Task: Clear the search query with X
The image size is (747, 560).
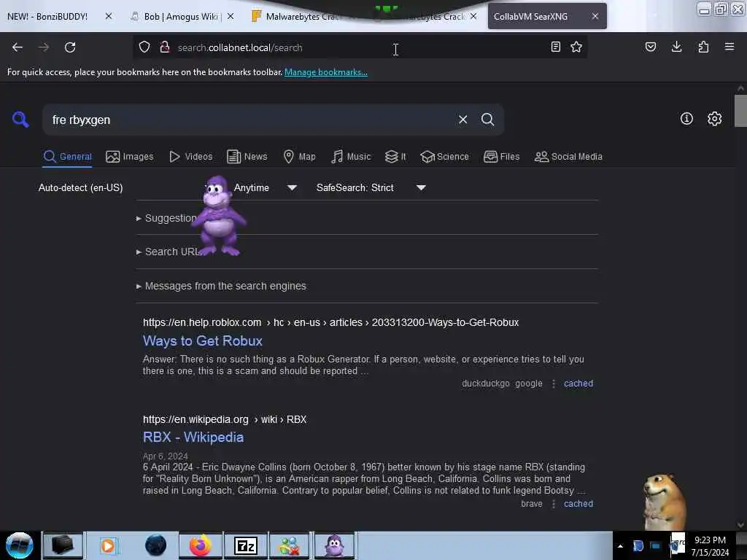Action: [x=462, y=120]
